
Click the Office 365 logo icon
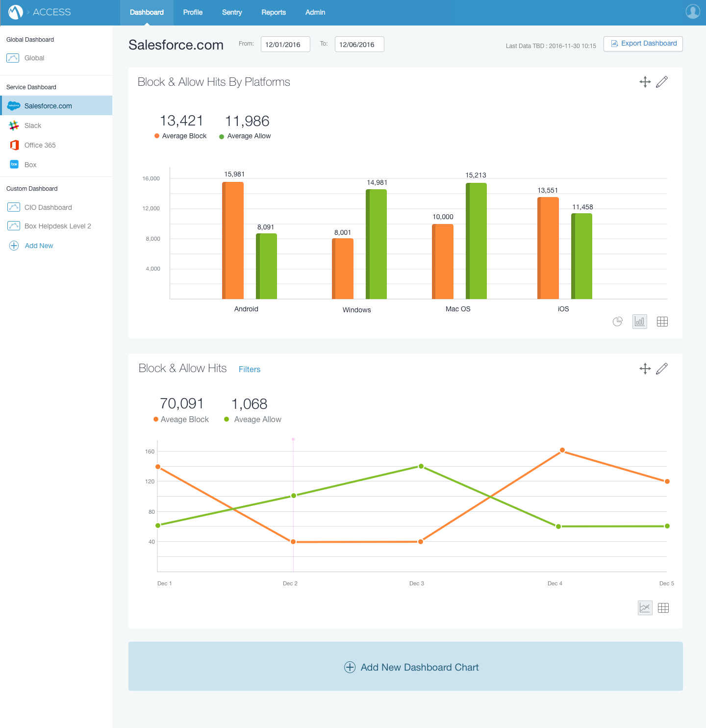[x=14, y=145]
